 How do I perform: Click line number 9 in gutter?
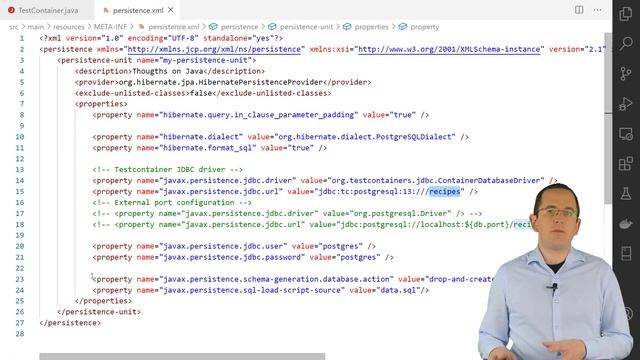point(22,126)
